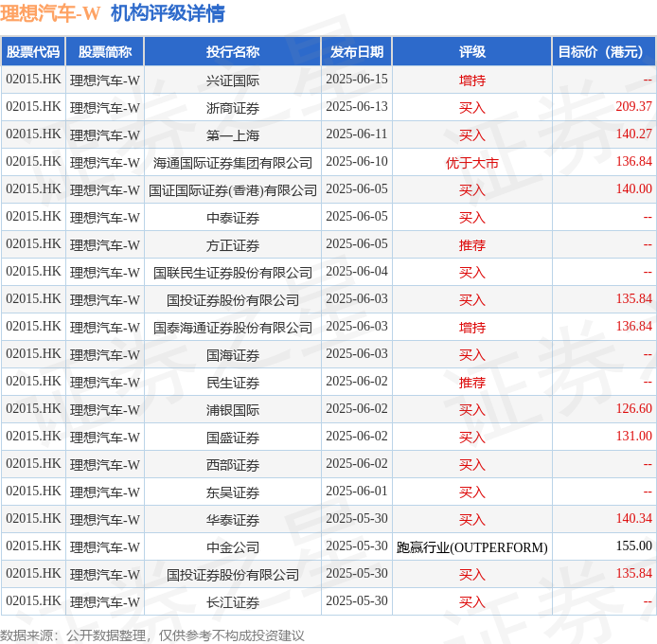
Task: Click the 股票简称 column header
Action: (x=105, y=51)
